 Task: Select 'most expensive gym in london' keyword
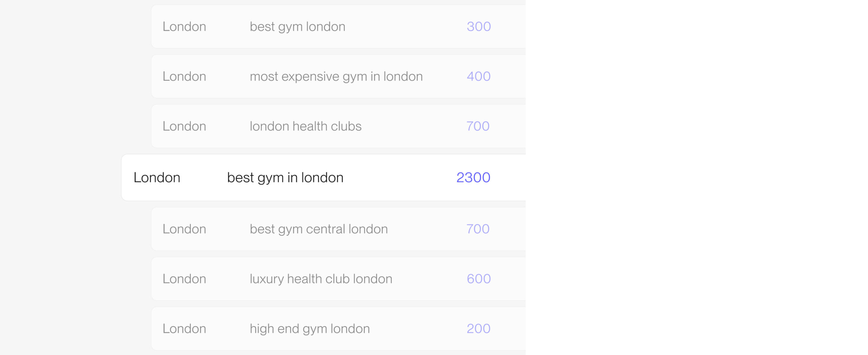tap(336, 77)
